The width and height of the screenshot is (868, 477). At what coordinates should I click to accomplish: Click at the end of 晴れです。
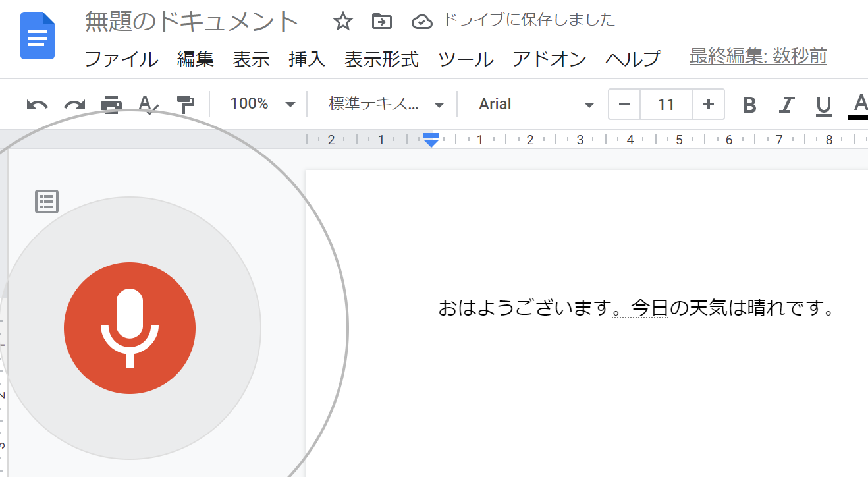[x=834, y=308]
